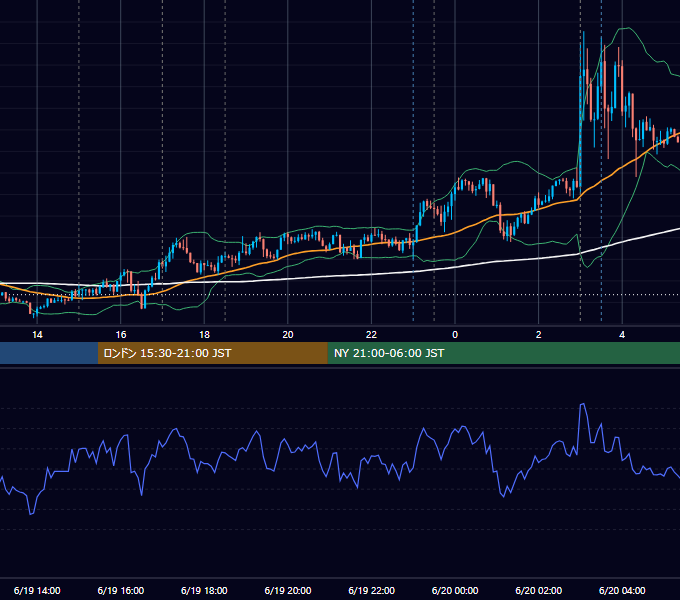Click the 6/20 04:00 date label
Screen dimensions: 680x600
click(x=622, y=590)
